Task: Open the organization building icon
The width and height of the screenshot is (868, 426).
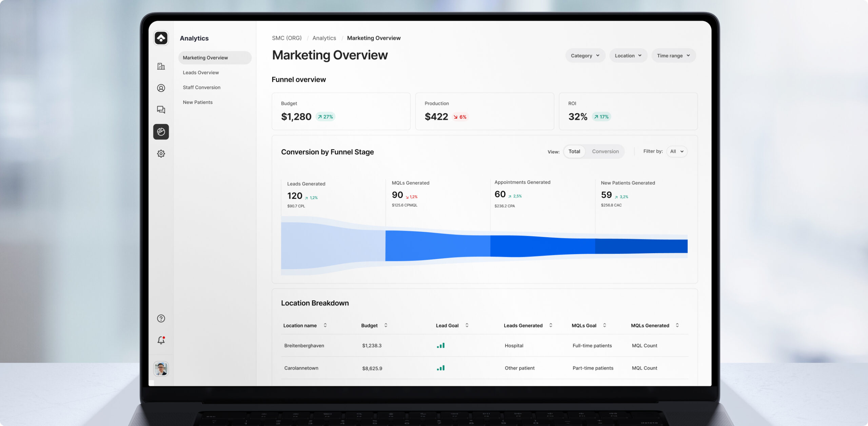Action: point(161,66)
